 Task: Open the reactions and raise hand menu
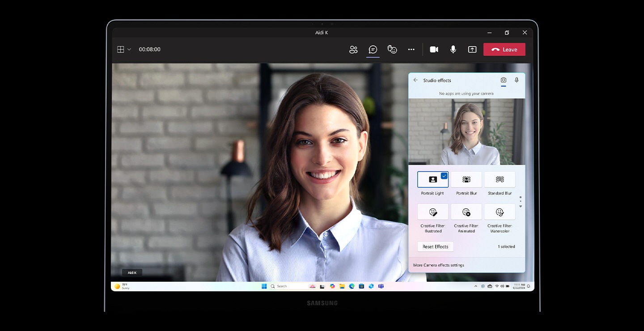click(x=392, y=50)
